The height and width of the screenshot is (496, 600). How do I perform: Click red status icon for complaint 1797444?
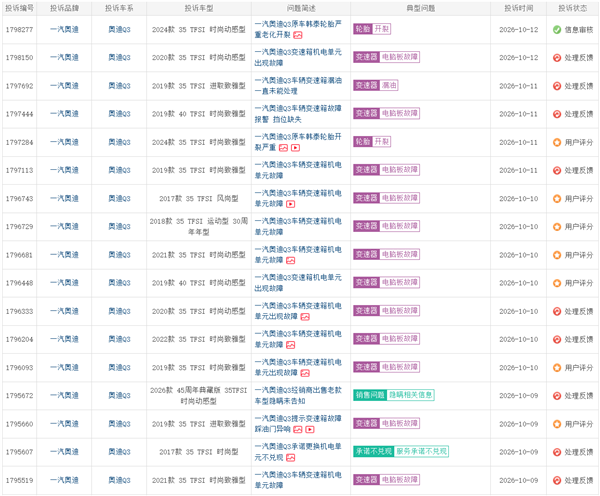pos(557,114)
